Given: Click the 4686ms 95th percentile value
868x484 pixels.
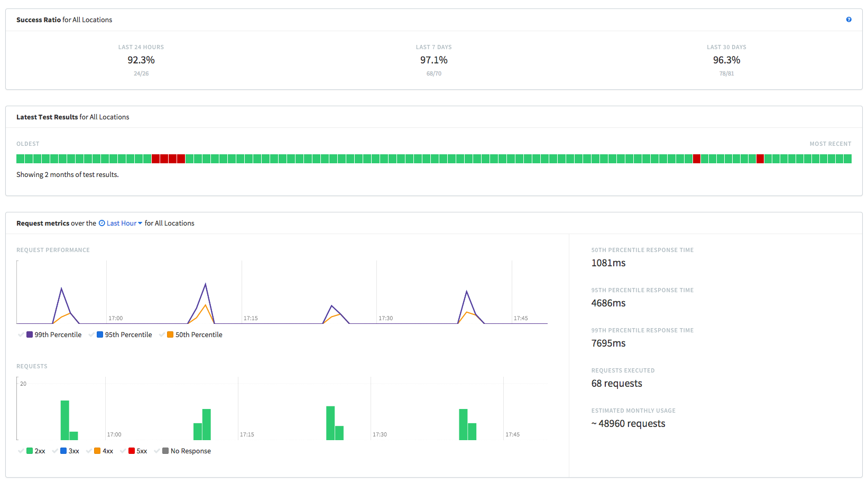Looking at the screenshot, I should 608,303.
